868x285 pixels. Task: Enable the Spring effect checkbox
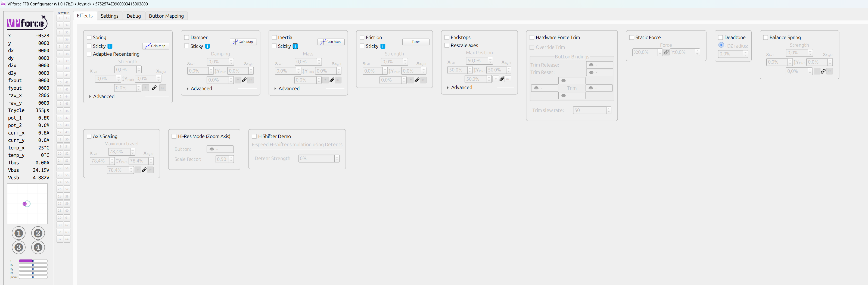89,38
